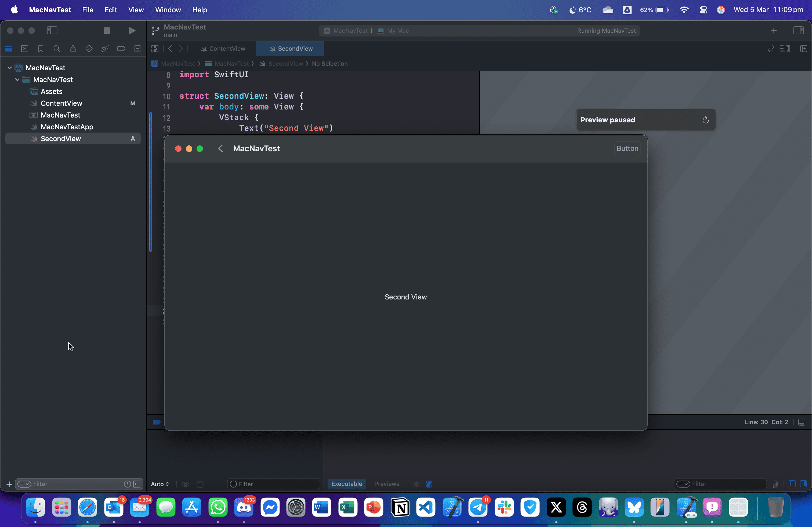
Task: Open the Test navigator diamond icon
Action: click(x=89, y=49)
